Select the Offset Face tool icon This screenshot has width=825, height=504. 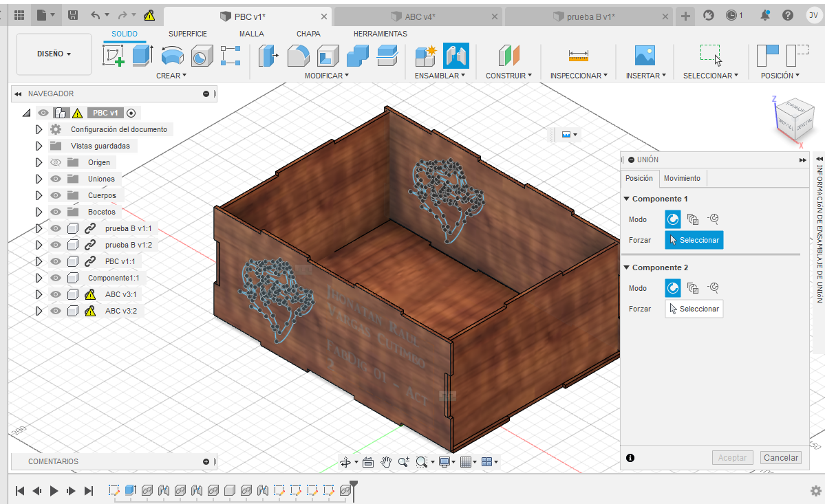click(x=387, y=56)
